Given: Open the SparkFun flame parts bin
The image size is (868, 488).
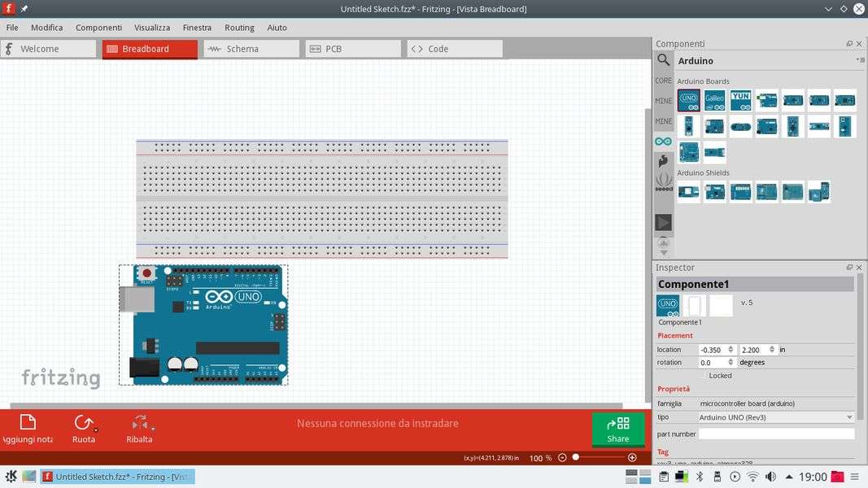Looking at the screenshot, I should tap(663, 161).
